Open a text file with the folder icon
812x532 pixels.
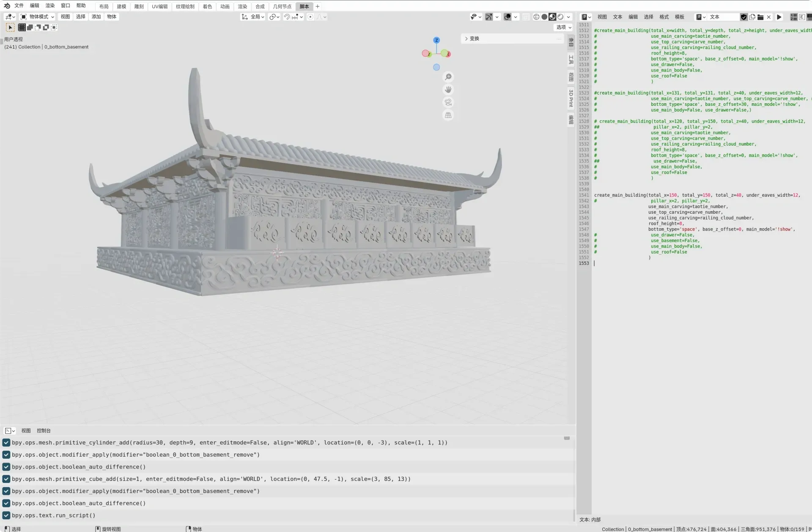pos(760,17)
